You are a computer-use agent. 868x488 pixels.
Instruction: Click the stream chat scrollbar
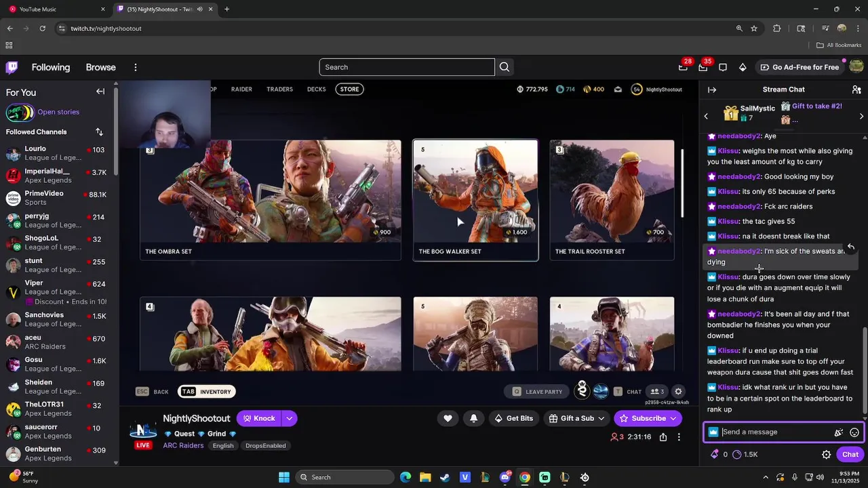click(x=864, y=369)
